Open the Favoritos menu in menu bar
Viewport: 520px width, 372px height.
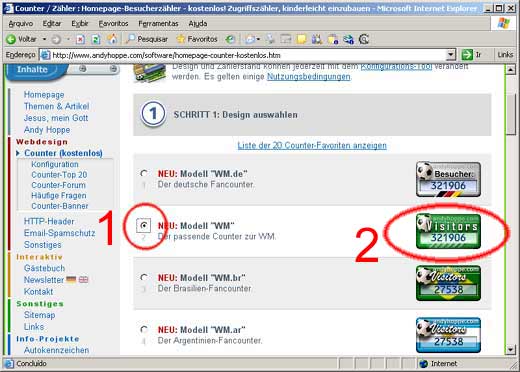pyautogui.click(x=113, y=24)
